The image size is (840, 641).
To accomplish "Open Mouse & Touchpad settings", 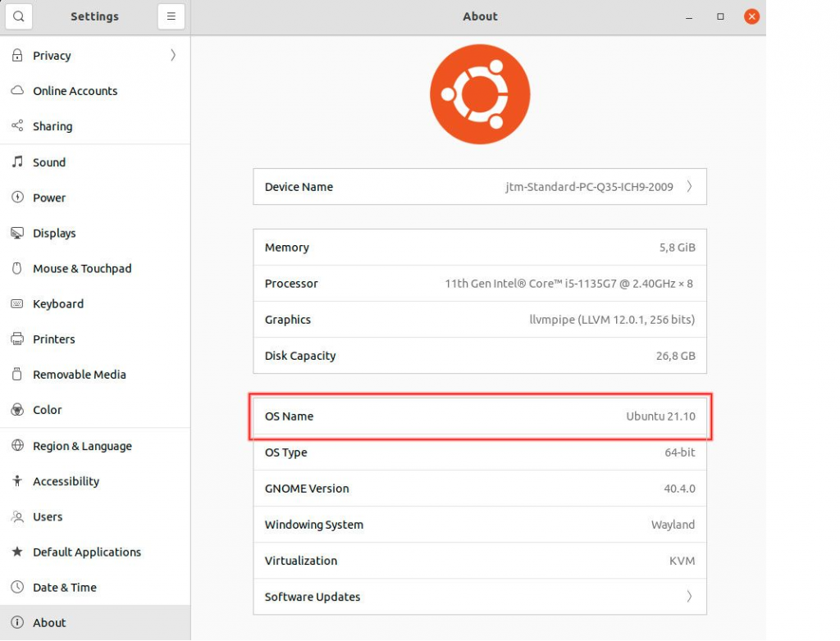I will [95, 268].
